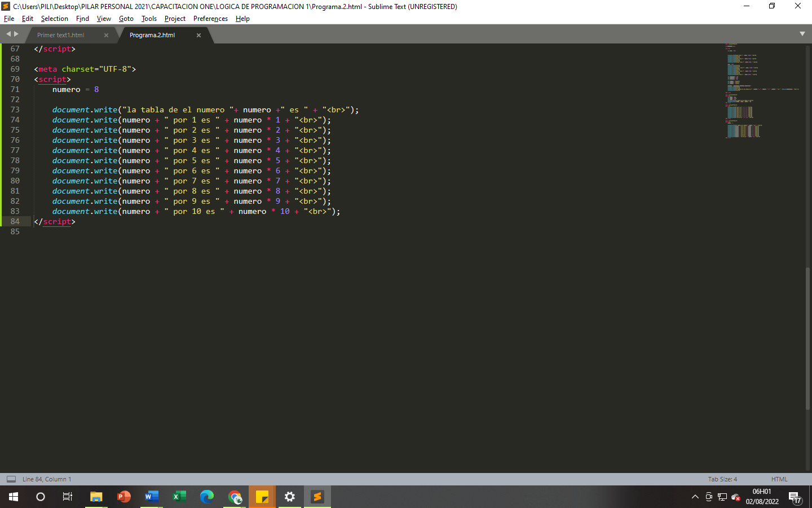Open the View menu
This screenshot has width=812, height=508.
coord(104,19)
